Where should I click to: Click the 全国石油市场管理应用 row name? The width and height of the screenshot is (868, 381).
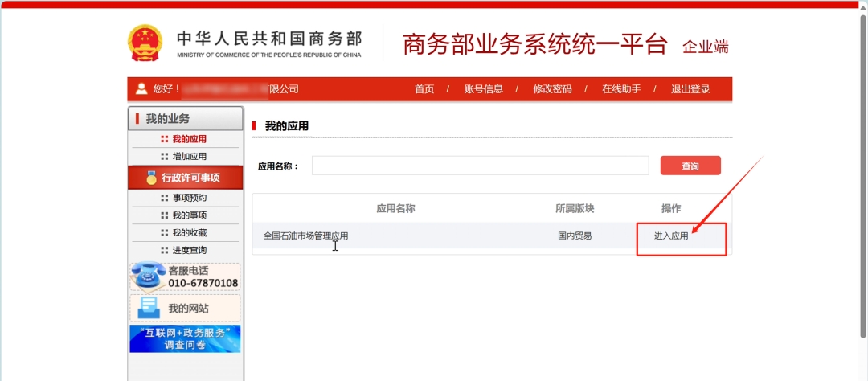[306, 236]
